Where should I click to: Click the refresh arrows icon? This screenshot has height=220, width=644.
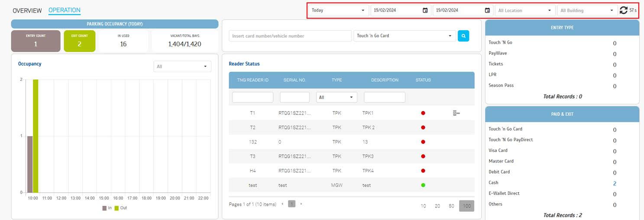coord(623,10)
